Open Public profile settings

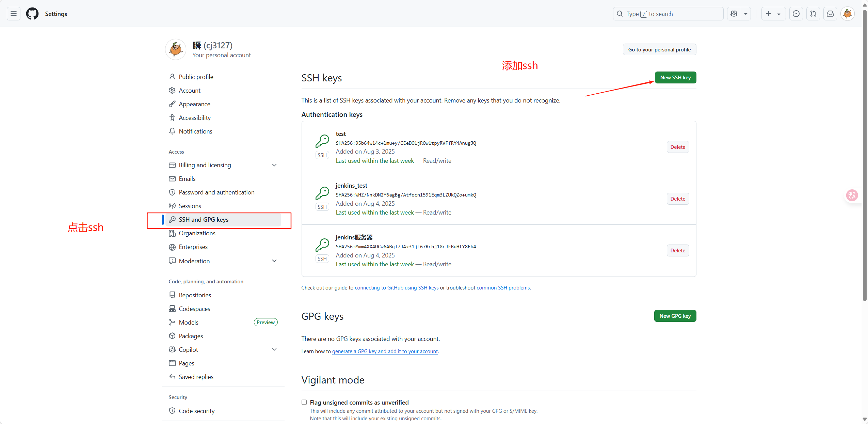[223, 77]
